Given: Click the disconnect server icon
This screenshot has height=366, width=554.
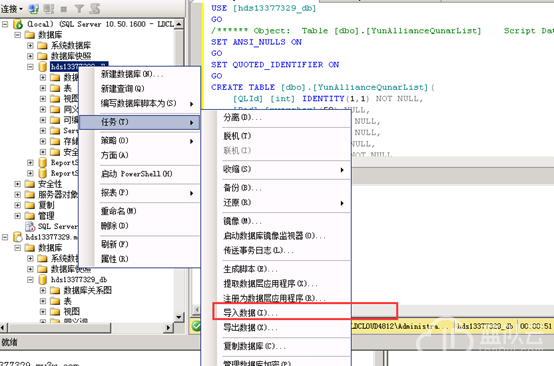Looking at the screenshot, I should tap(49, 9).
